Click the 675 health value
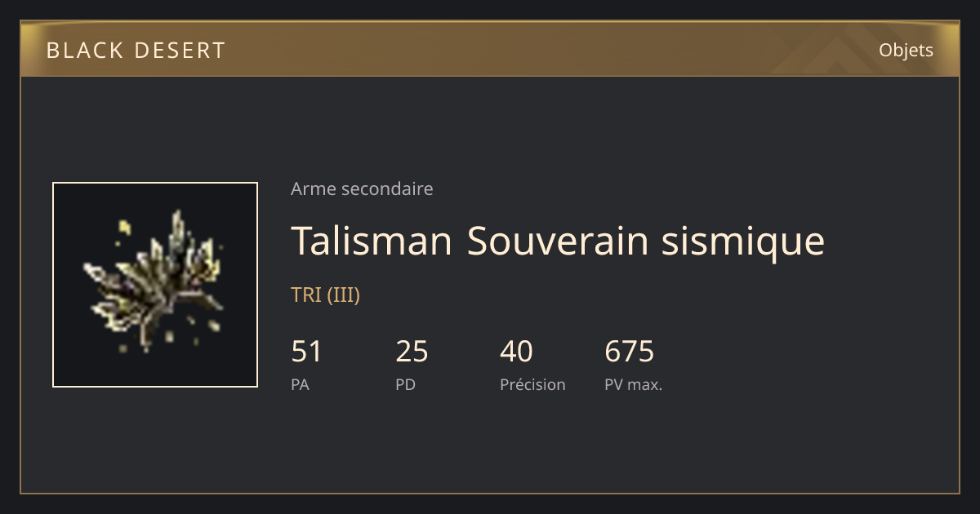 click(x=629, y=352)
